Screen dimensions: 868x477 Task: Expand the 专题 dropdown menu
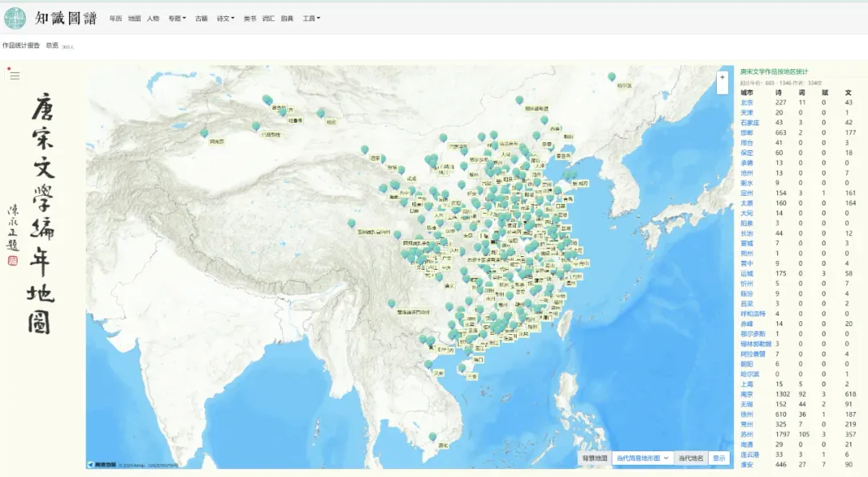[177, 18]
